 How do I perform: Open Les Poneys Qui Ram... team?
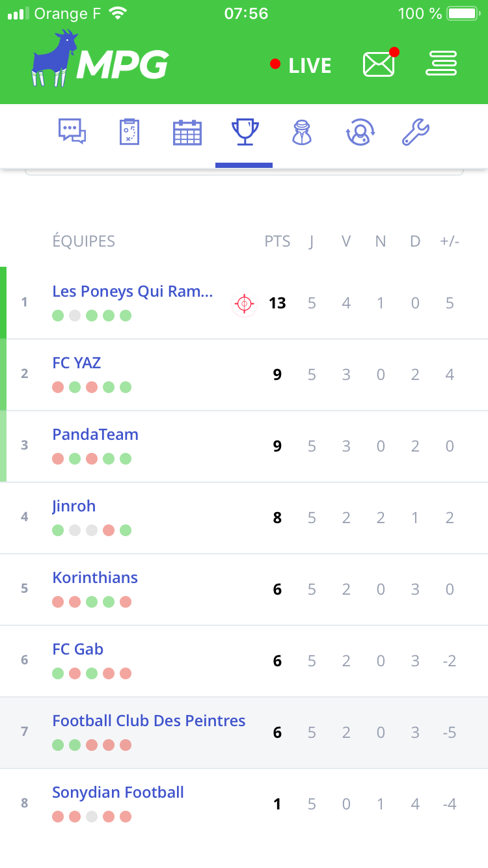133,292
